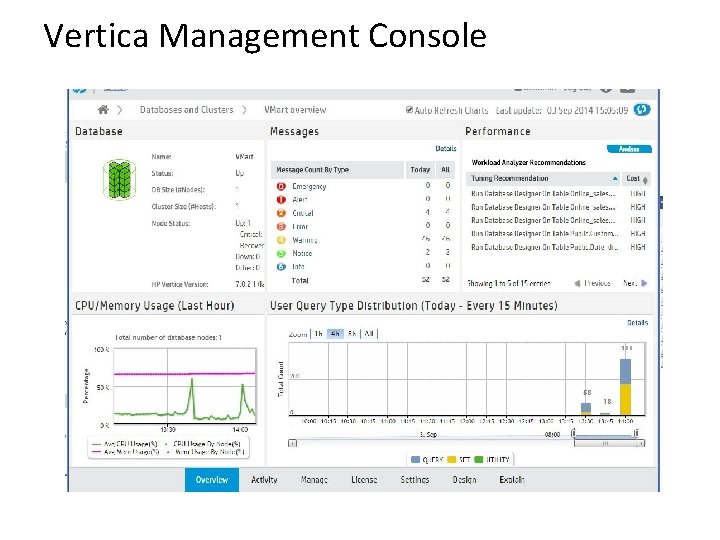Open the Overview tab
The image size is (720, 540).
(x=212, y=479)
